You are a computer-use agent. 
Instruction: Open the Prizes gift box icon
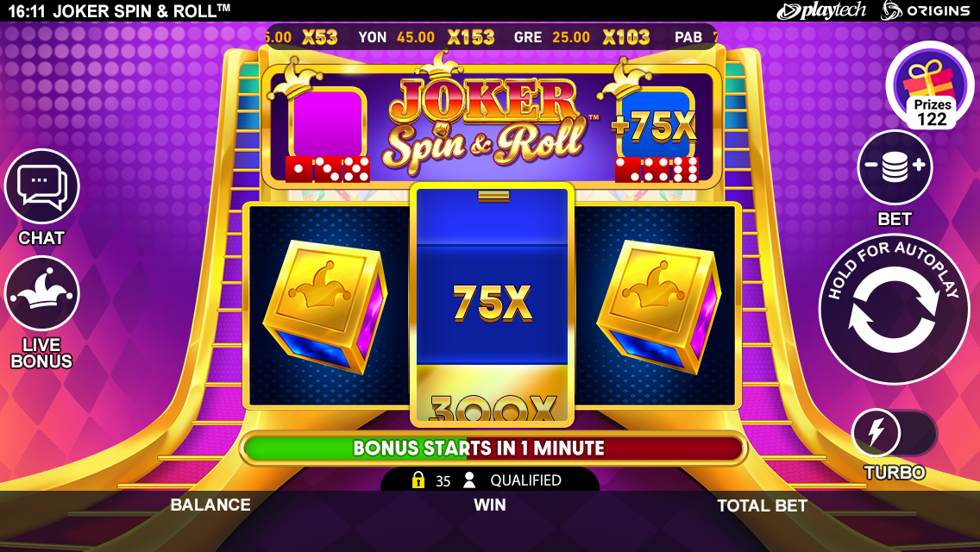pyautogui.click(x=931, y=85)
